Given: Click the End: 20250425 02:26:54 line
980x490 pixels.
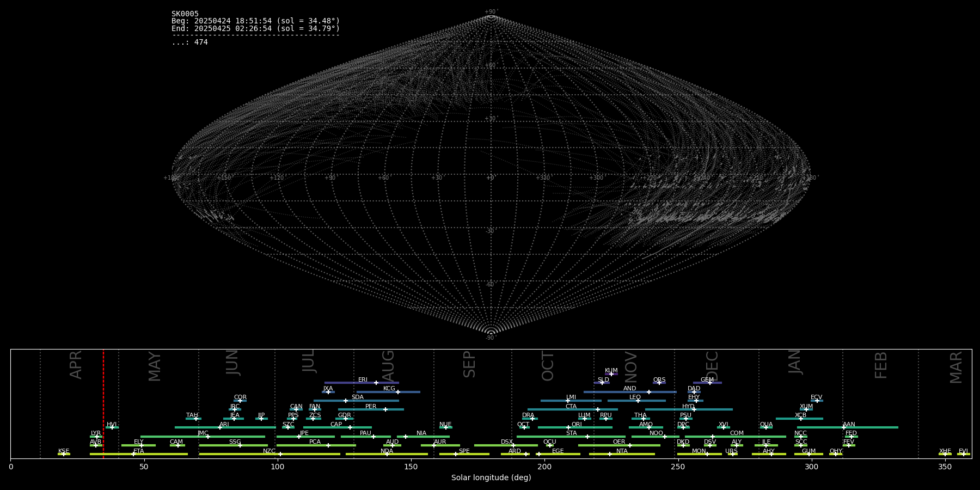Looking at the screenshot, I should 255,28.
